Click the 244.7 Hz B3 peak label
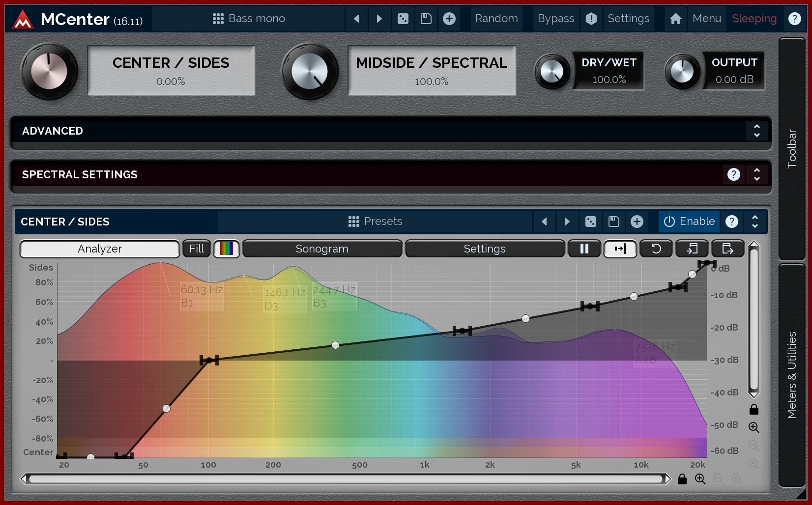 (334, 296)
